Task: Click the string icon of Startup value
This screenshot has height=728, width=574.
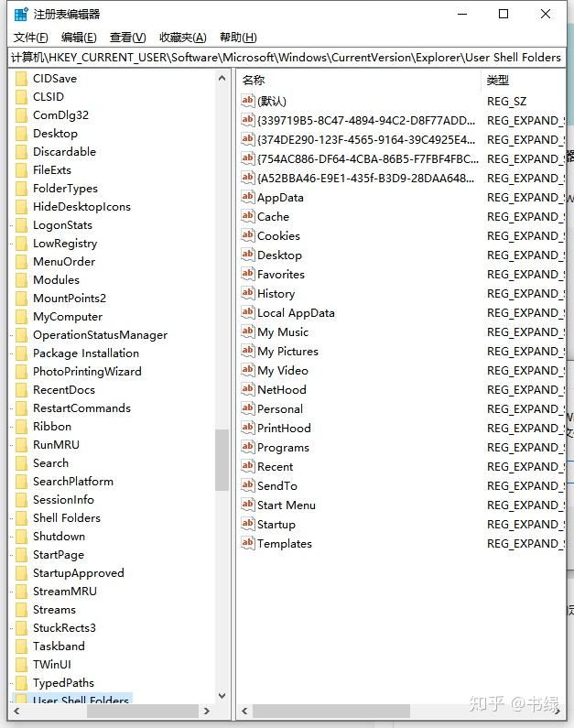Action: point(248,524)
